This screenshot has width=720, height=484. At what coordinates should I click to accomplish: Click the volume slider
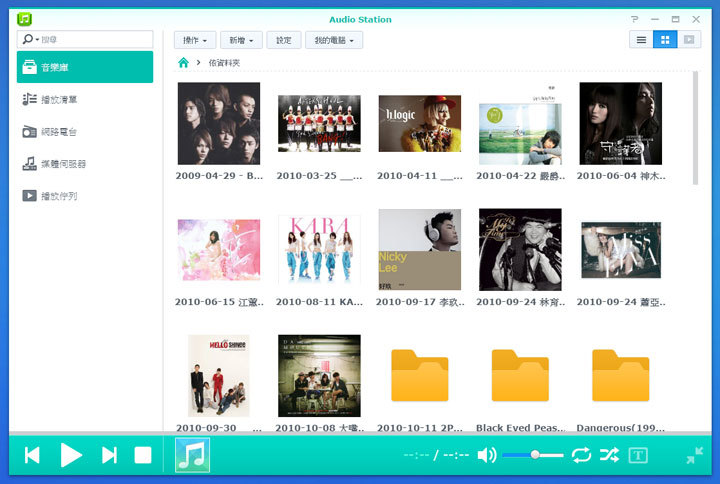tap(533, 455)
